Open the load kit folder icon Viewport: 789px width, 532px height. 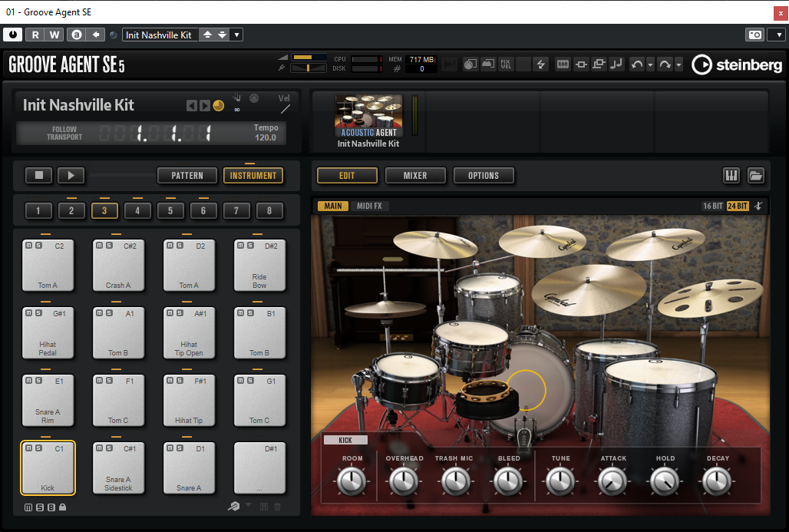[x=756, y=175]
